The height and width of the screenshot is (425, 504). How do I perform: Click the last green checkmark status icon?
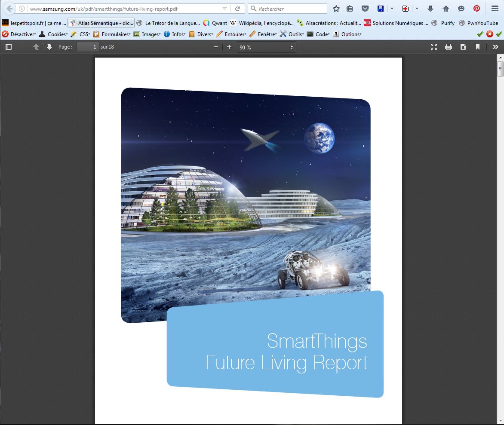[x=499, y=34]
